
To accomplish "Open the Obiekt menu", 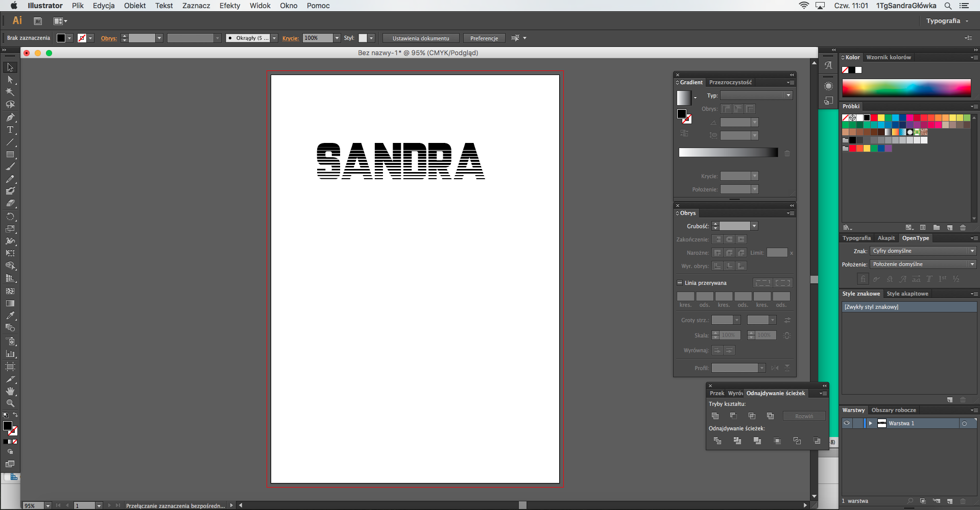I will [135, 6].
